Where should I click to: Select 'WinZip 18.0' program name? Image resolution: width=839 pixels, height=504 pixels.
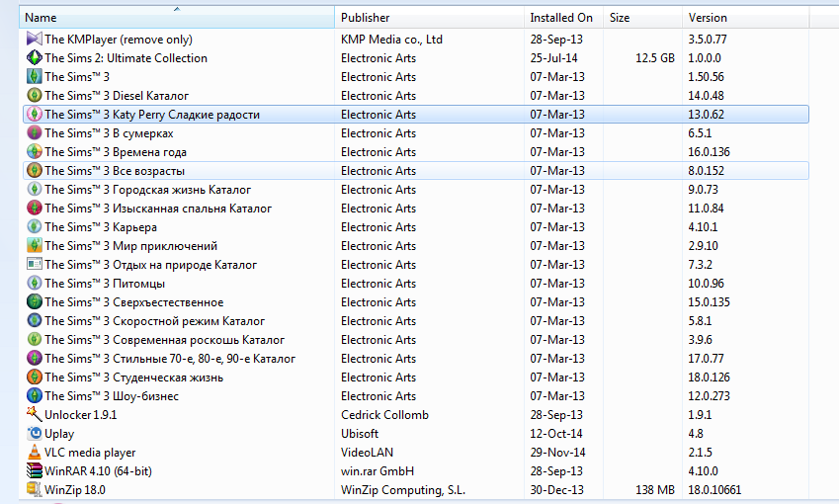tap(75, 489)
